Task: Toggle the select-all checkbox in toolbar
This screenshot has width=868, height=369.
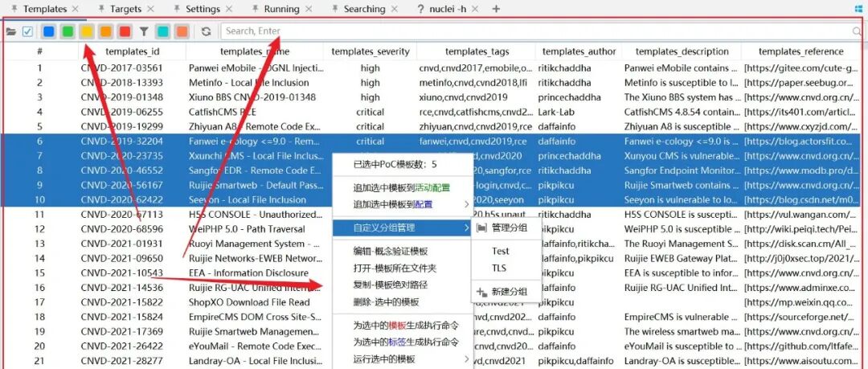Action: 27,31
